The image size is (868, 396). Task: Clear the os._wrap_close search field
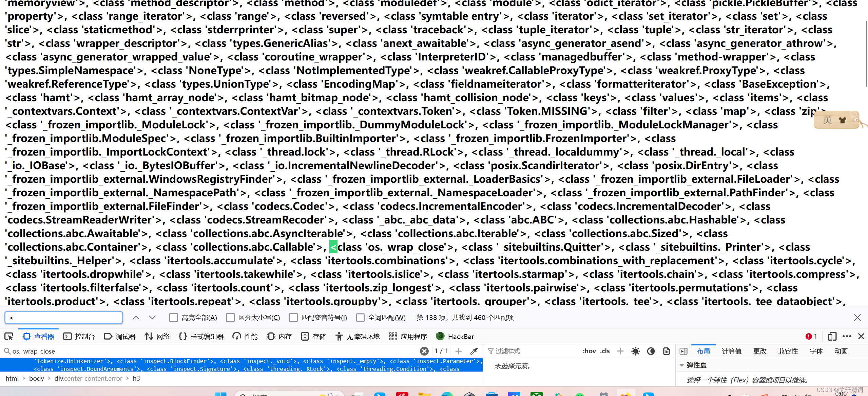coord(424,351)
